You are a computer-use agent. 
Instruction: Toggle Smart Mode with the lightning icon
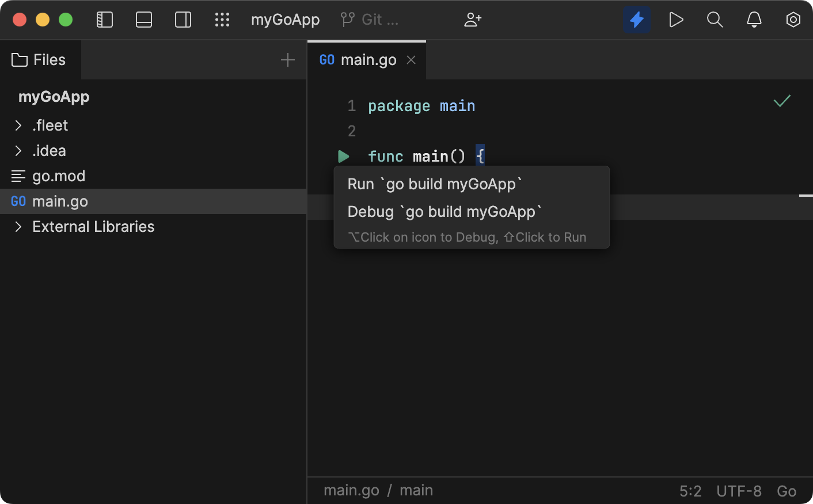click(x=637, y=19)
